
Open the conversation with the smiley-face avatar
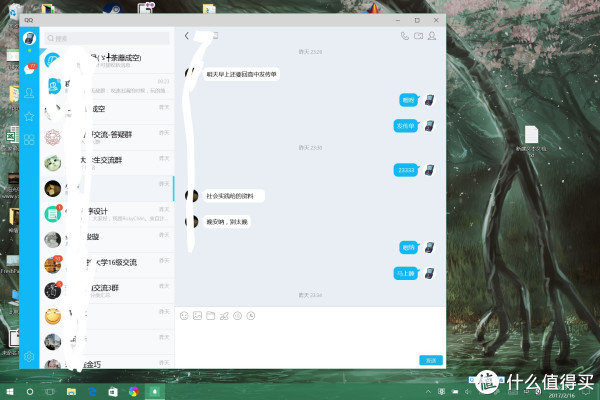107,317
